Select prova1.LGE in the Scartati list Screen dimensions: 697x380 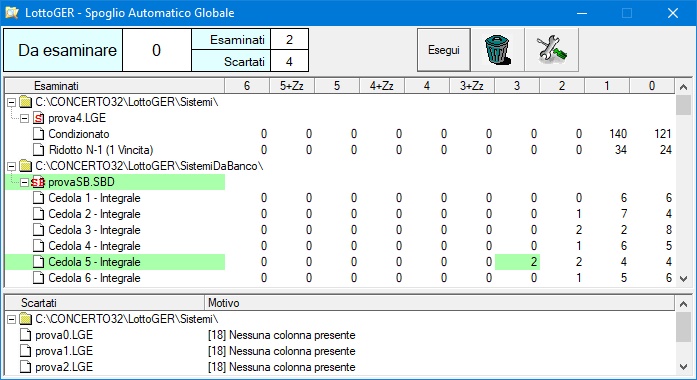(x=64, y=351)
